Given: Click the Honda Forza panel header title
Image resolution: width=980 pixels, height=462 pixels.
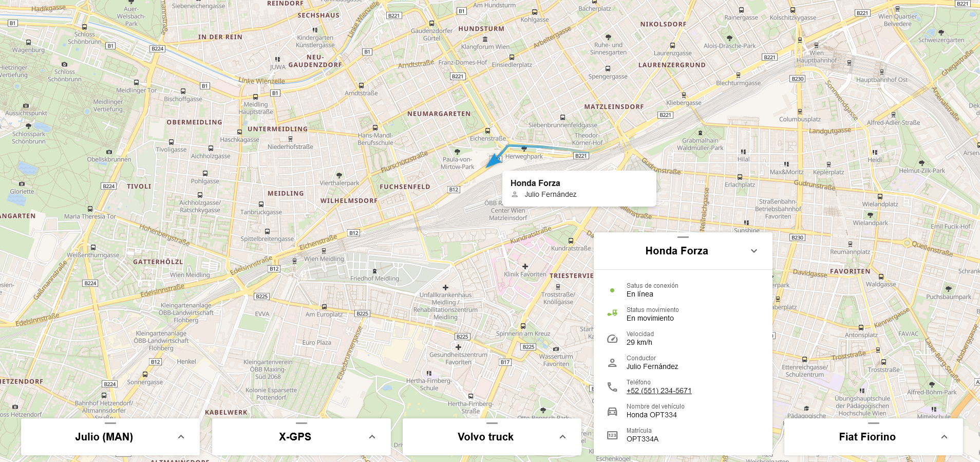Looking at the screenshot, I should (x=676, y=251).
